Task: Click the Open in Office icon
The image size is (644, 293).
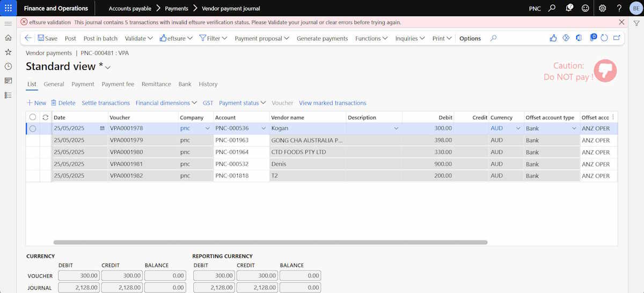Action: (x=579, y=38)
